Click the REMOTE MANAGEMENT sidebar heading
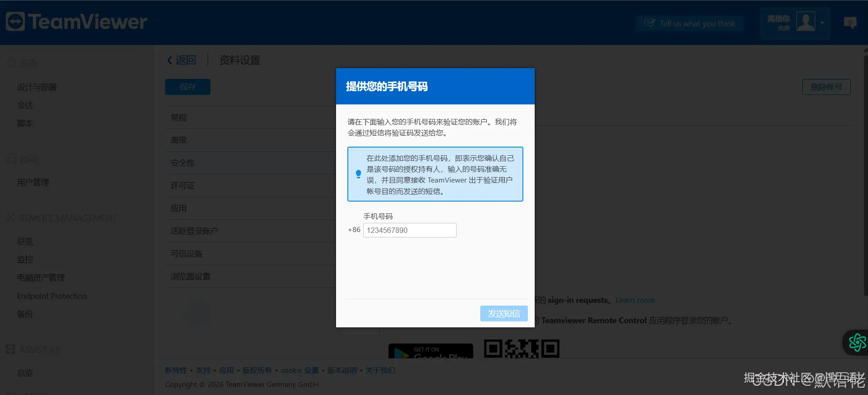Screen dimensions: 868x395 coord(68,218)
